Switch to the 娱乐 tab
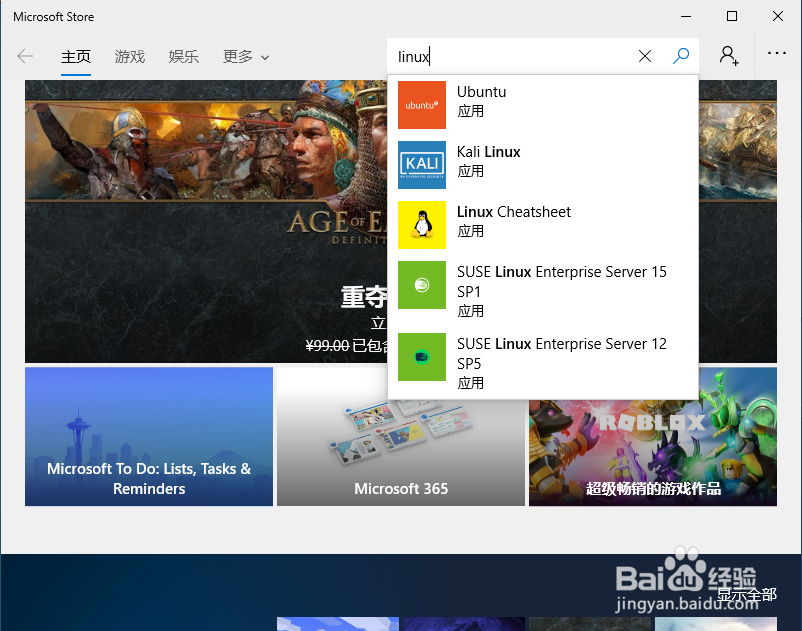Viewport: 802px width, 631px height. 184,57
